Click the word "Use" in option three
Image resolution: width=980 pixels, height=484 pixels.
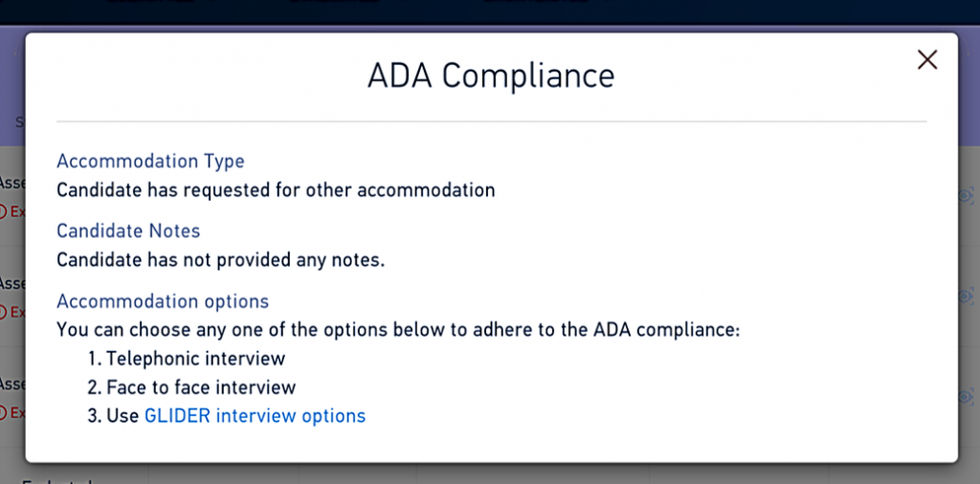pos(122,416)
